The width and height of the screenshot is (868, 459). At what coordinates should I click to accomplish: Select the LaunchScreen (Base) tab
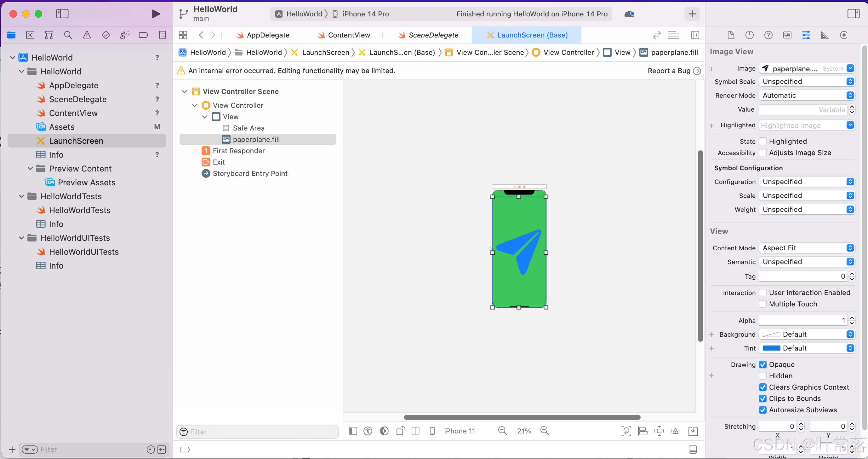point(527,35)
